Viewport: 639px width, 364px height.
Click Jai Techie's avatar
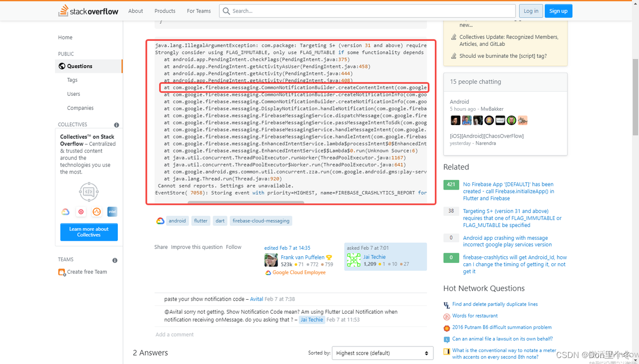pyautogui.click(x=353, y=260)
